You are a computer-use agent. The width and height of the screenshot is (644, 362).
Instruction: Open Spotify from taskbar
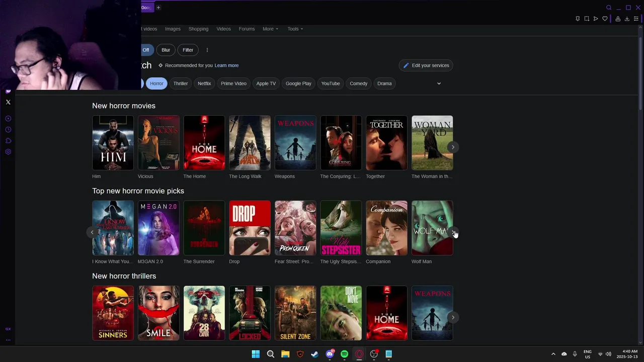345,354
